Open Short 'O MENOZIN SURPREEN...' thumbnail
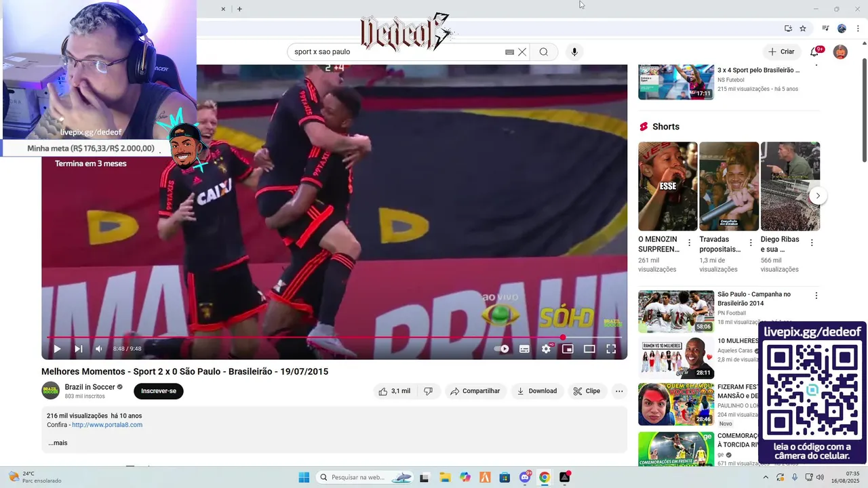Image resolution: width=868 pixels, height=488 pixels. [x=667, y=186]
